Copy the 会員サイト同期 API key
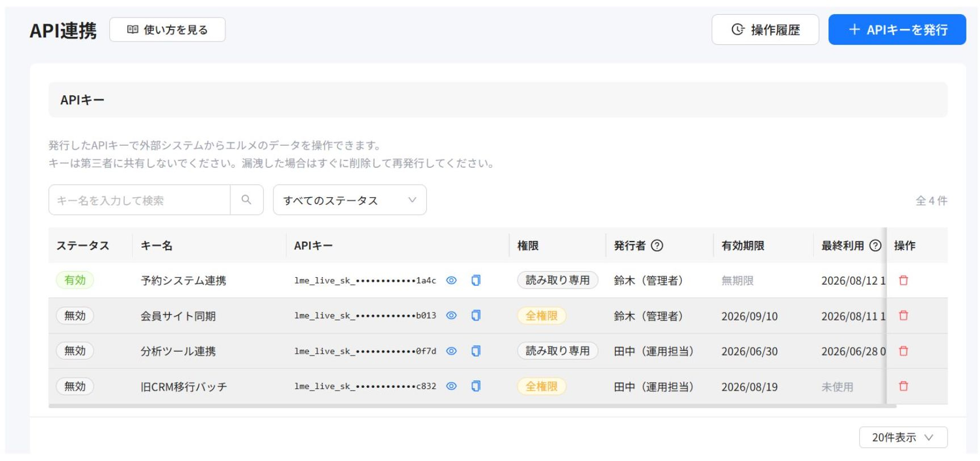 coord(476,315)
